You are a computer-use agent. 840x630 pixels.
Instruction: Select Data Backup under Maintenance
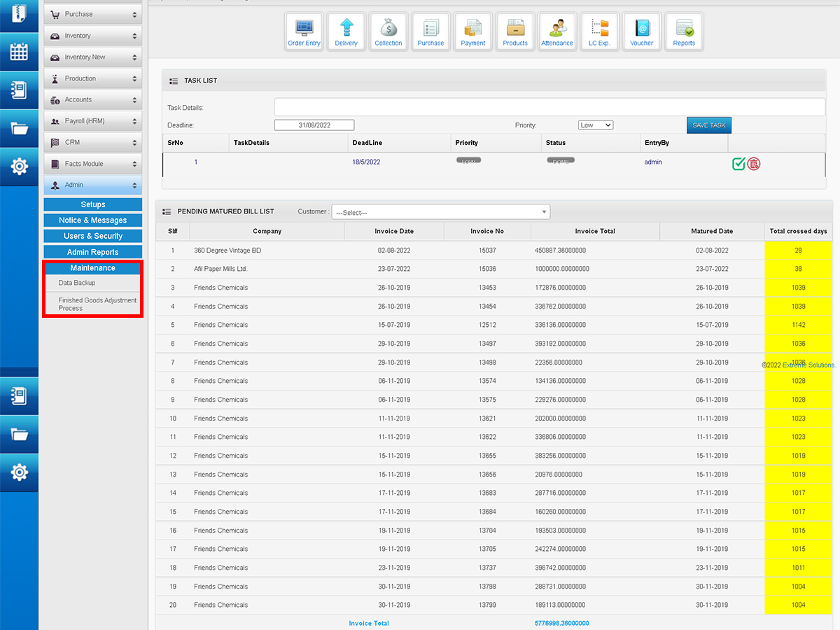[77, 283]
